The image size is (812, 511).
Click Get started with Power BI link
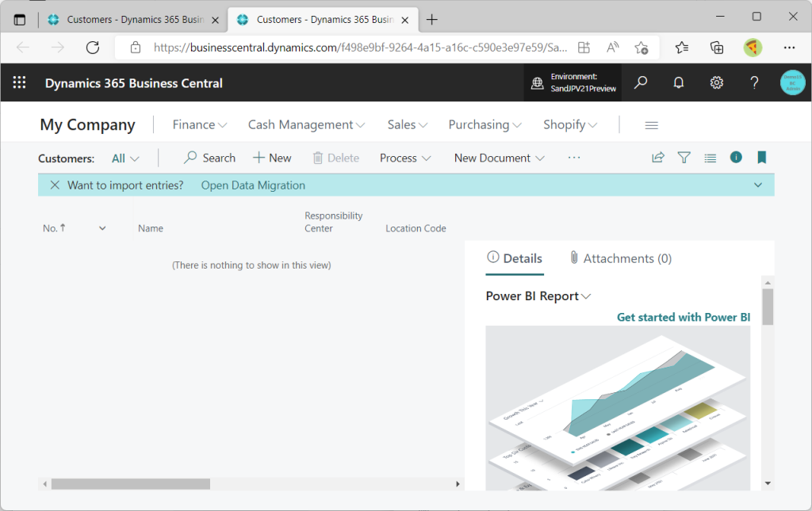pos(683,317)
